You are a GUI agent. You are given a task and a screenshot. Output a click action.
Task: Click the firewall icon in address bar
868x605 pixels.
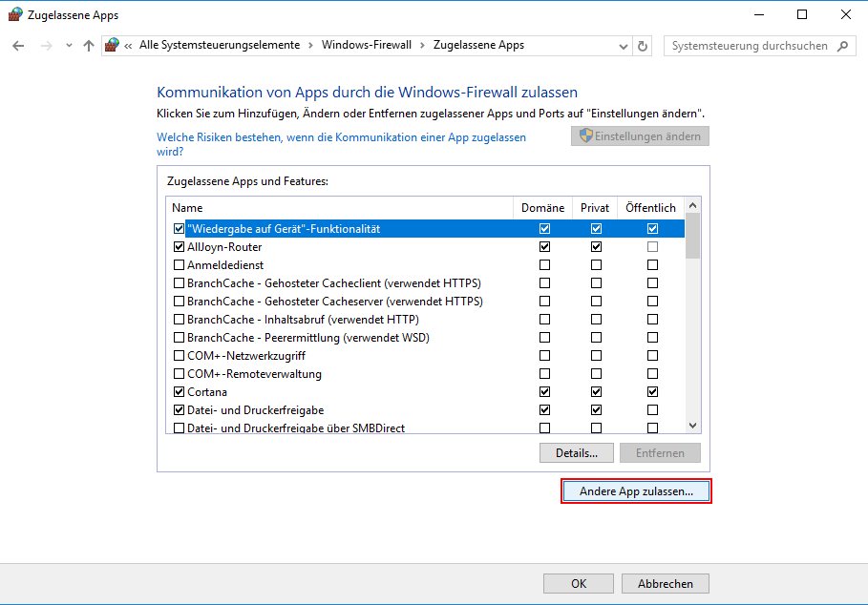[x=113, y=45]
